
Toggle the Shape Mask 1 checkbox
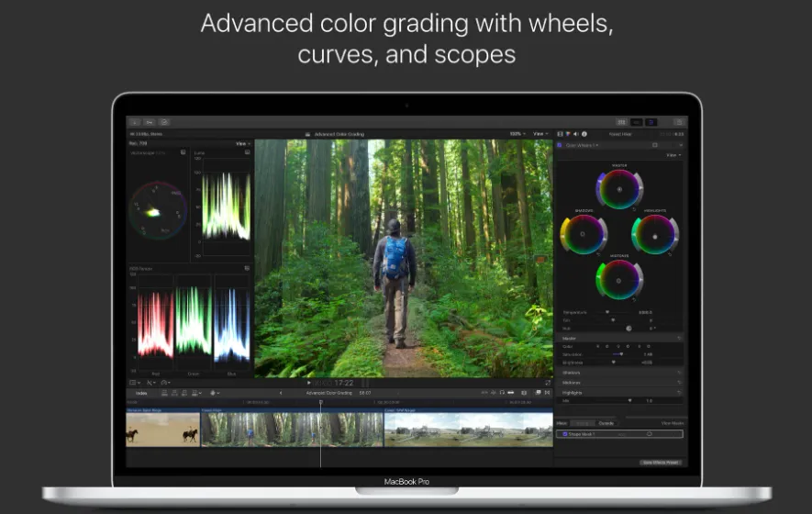(564, 434)
